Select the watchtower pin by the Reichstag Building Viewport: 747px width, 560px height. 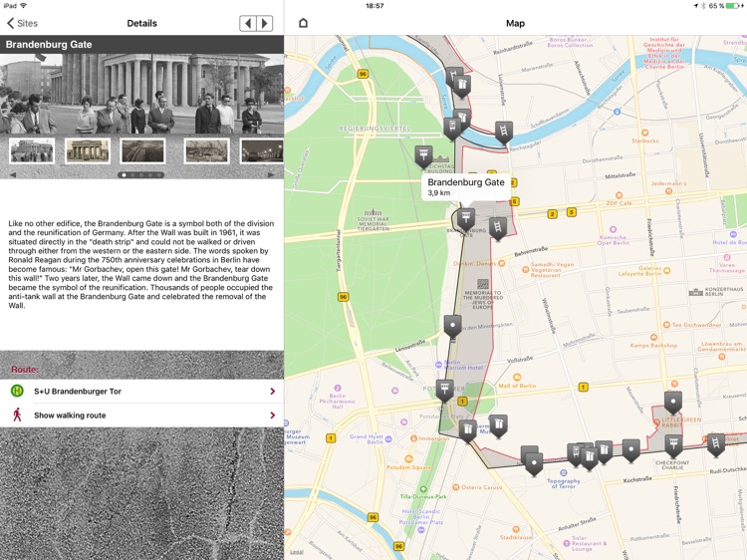(423, 156)
